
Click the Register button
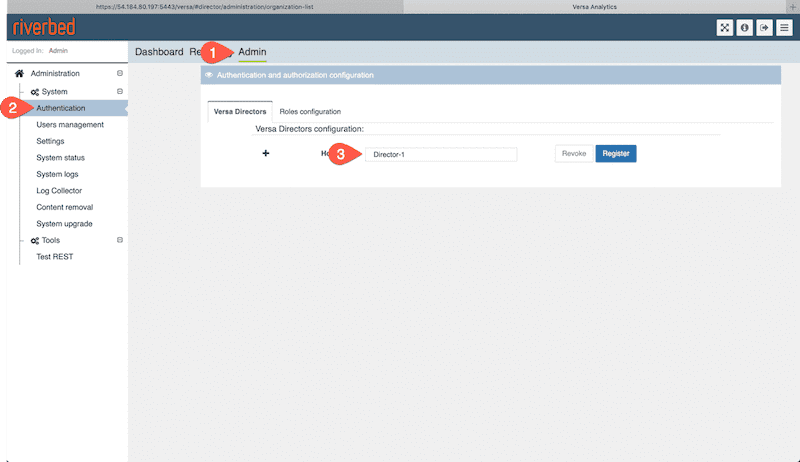click(616, 153)
